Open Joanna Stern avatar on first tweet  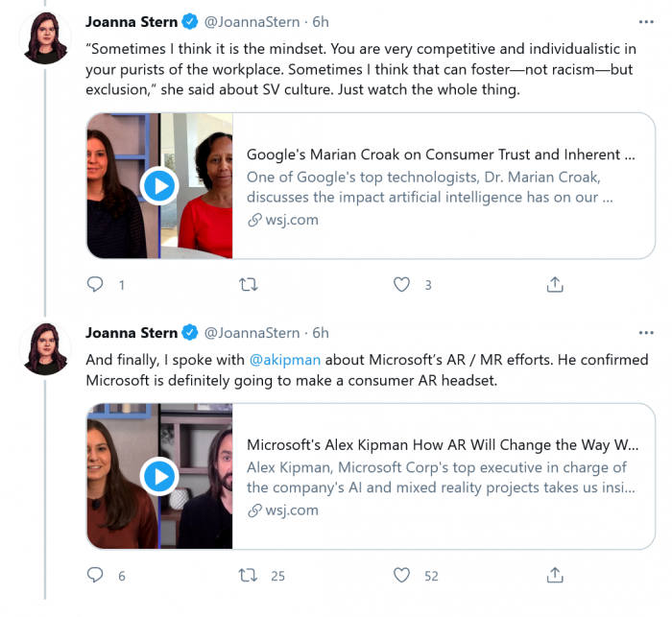click(x=46, y=39)
